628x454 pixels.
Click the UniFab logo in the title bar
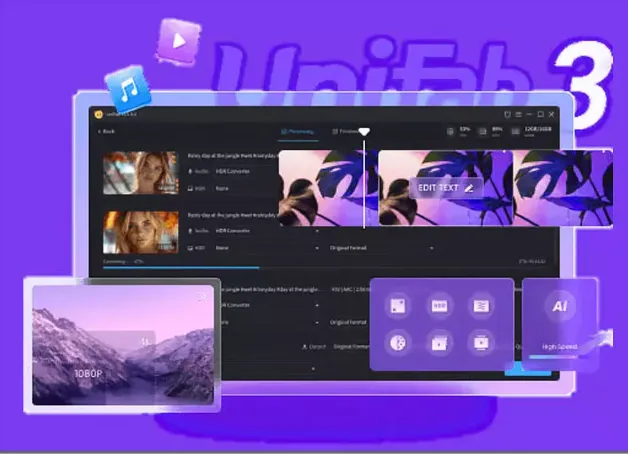pos(99,115)
